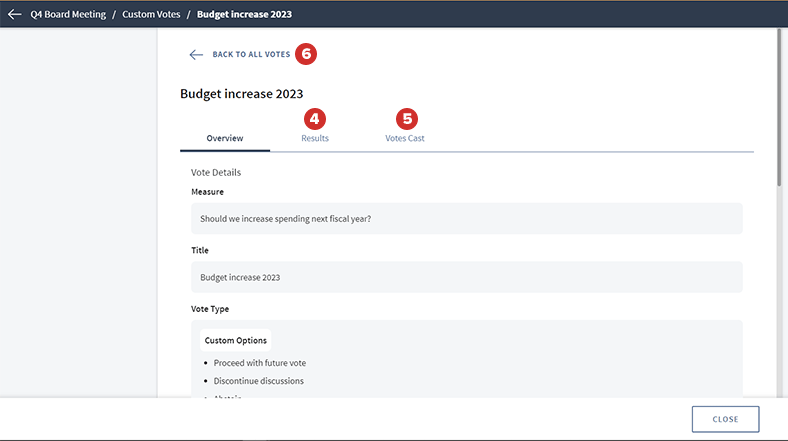Select the Discontinue discussions option
Image resolution: width=788 pixels, height=441 pixels.
(258, 381)
